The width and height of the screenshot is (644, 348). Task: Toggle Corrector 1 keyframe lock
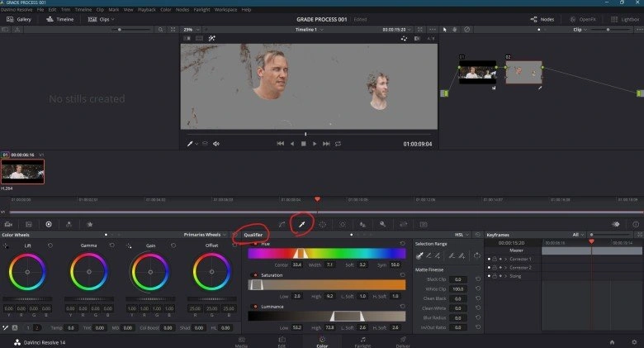[495, 260]
